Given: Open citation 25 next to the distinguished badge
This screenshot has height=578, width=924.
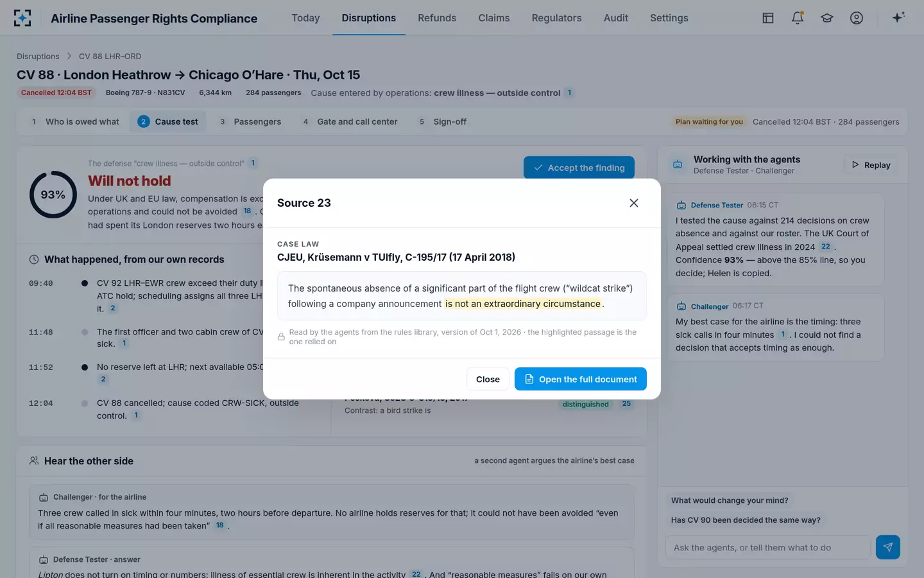Looking at the screenshot, I should coord(626,404).
